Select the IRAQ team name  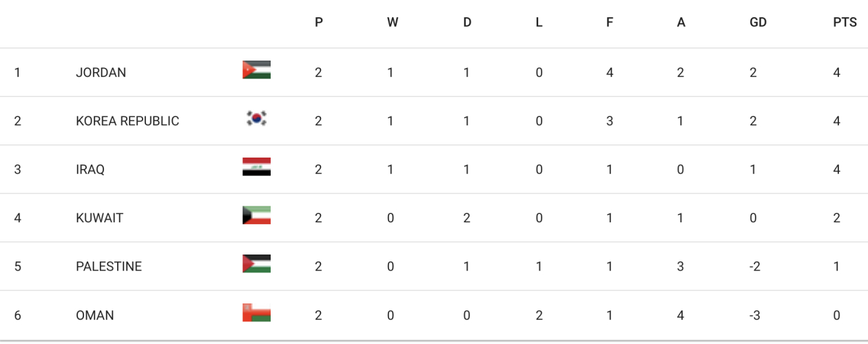[x=90, y=169]
